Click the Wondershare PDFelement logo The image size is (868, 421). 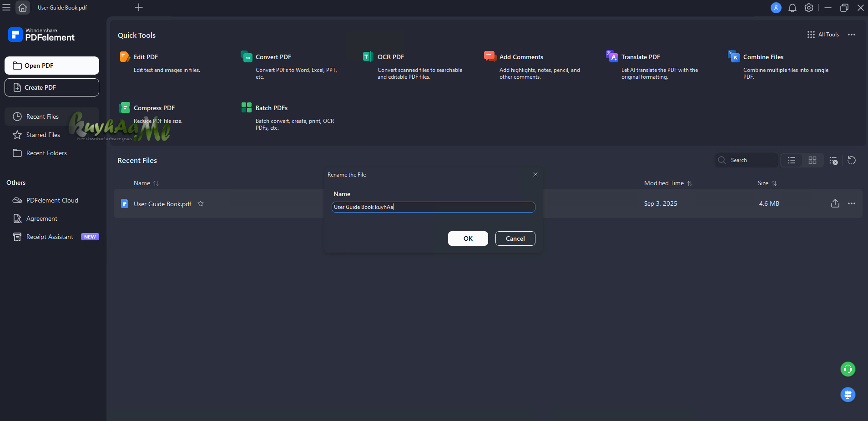click(x=41, y=35)
